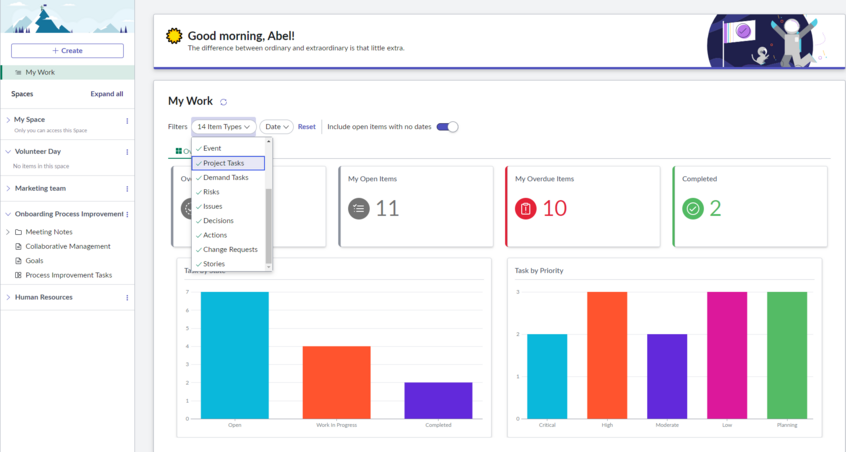The width and height of the screenshot is (846, 452).
Task: Click the purple Moderate priority bar
Action: [667, 376]
